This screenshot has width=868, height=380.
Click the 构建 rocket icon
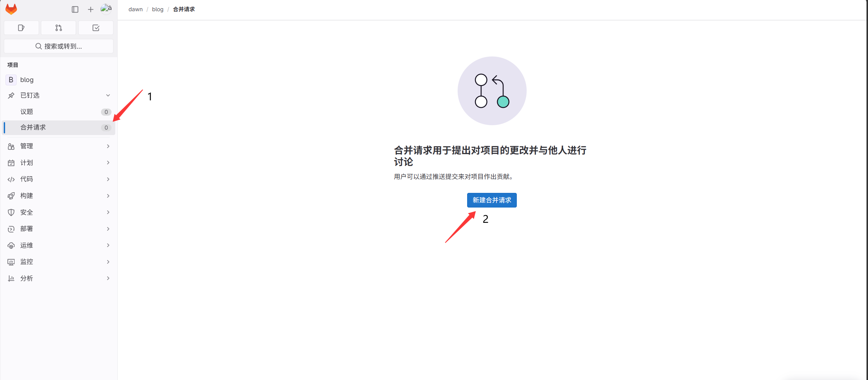coord(11,196)
